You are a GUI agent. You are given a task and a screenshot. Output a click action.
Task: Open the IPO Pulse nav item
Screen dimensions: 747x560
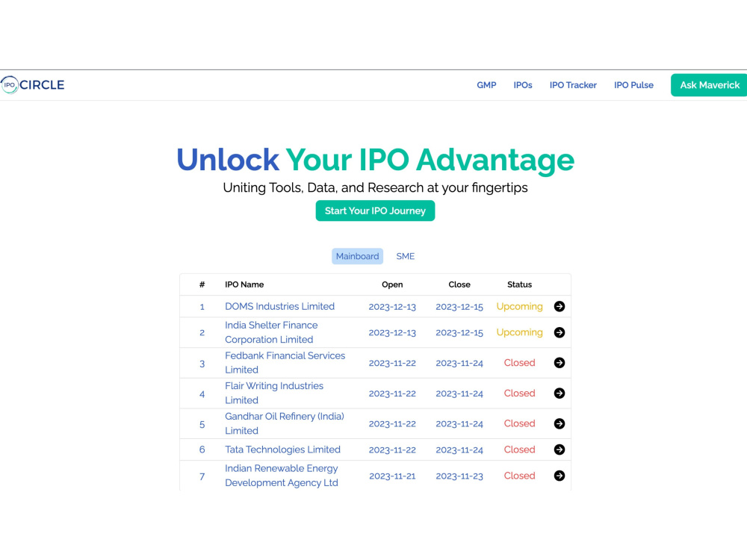[633, 85]
